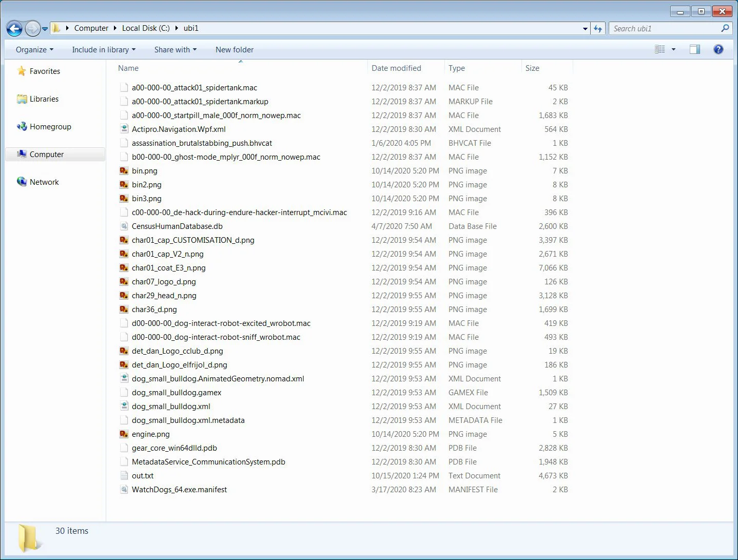Select c00-000-00_de-hack-during-endure-hacker-interrupt_mcivi.mac

pos(239,213)
